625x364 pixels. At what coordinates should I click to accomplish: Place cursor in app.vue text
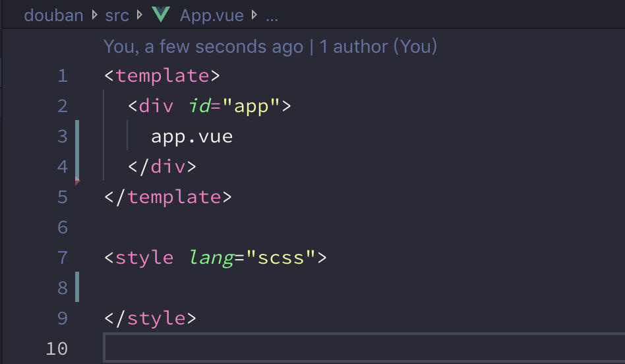click(192, 137)
